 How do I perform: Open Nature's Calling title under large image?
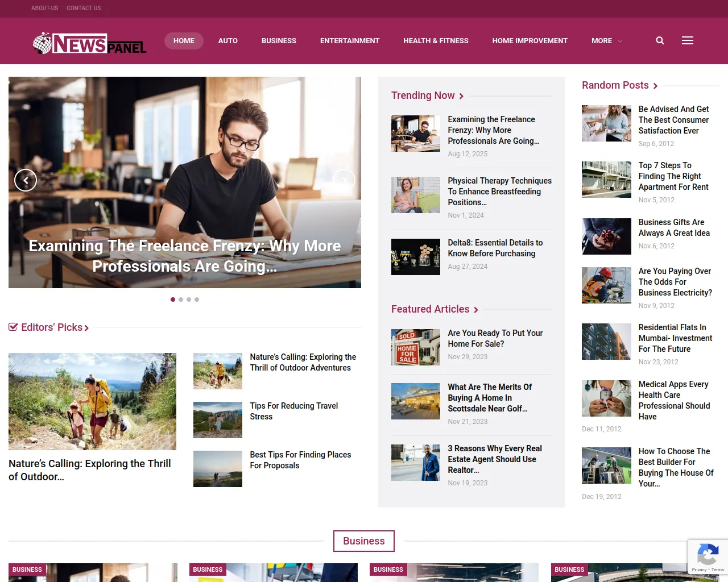pyautogui.click(x=90, y=470)
